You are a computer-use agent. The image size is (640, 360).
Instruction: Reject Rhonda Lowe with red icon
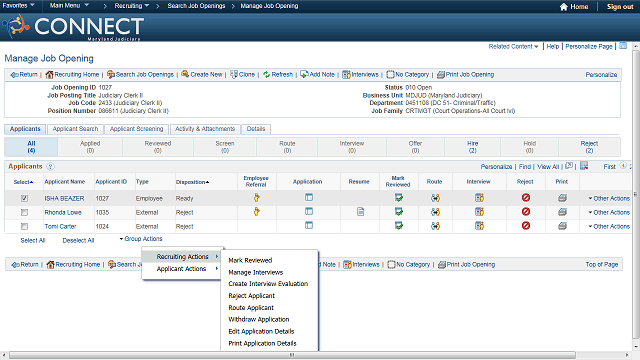[x=526, y=211]
